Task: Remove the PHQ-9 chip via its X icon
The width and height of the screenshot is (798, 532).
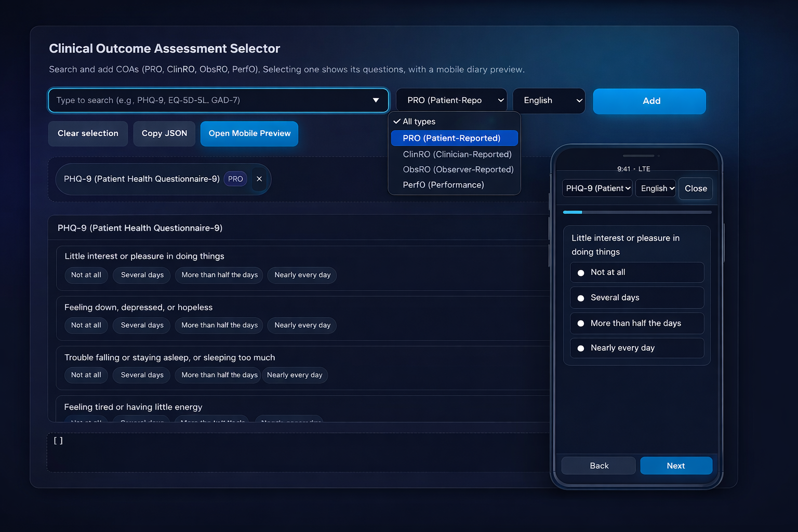Action: click(259, 179)
